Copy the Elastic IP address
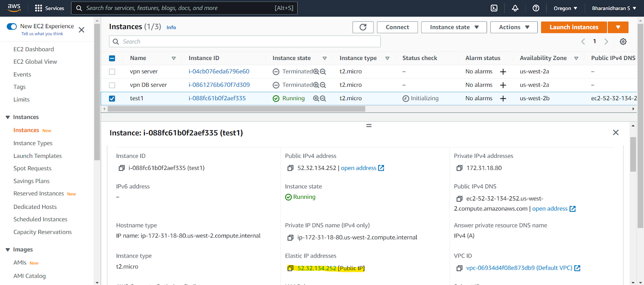 coord(290,268)
